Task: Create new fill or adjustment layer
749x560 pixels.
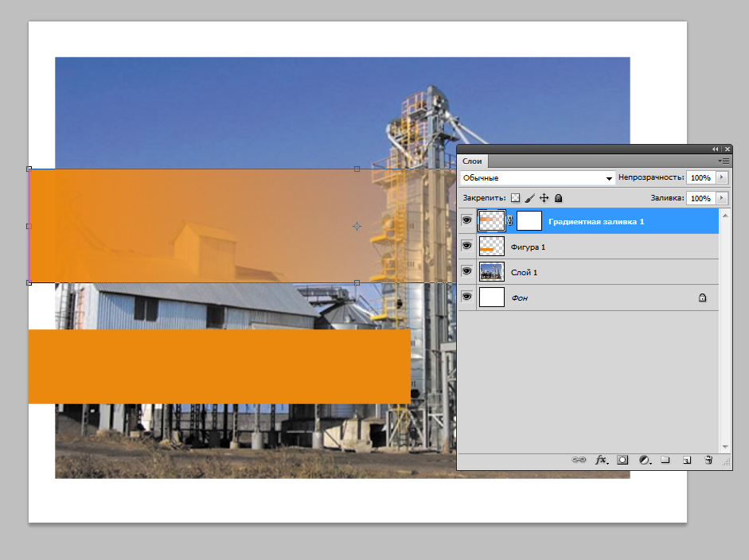Action: click(645, 460)
